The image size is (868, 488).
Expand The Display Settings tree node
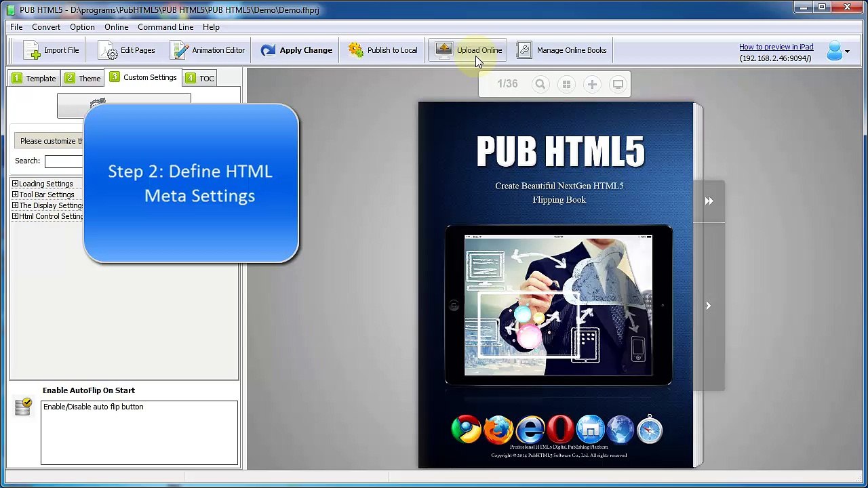click(15, 205)
